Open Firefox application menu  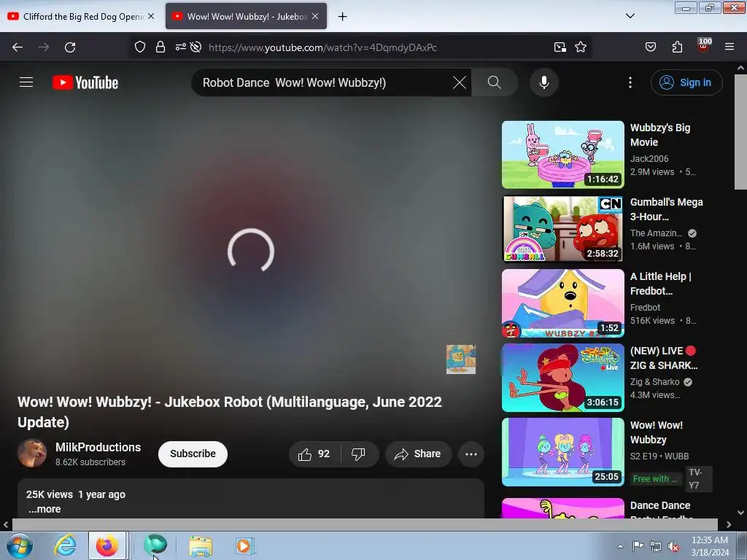[x=729, y=47]
